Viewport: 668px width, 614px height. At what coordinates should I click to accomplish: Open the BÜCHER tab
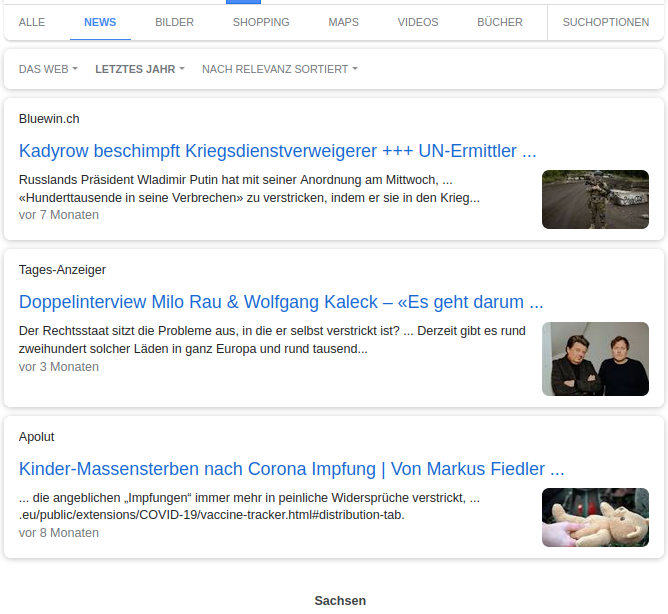(500, 22)
